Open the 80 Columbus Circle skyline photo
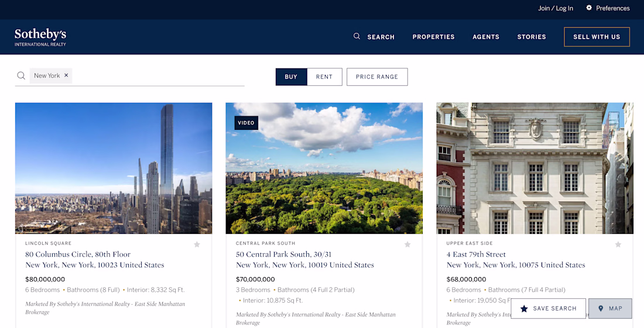644x328 pixels. [x=114, y=168]
